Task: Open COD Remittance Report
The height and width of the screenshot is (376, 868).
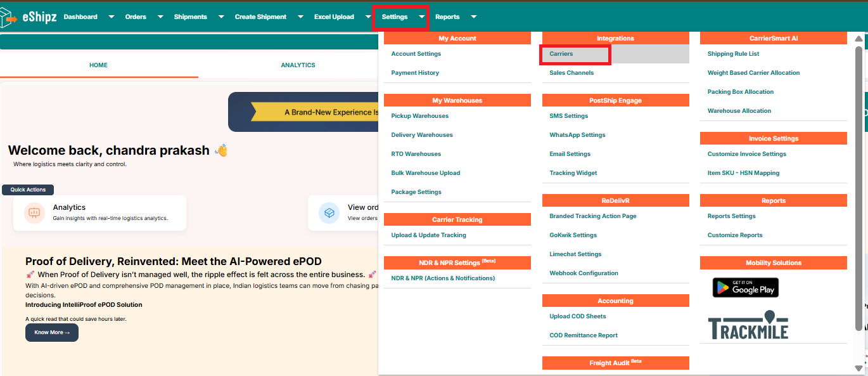Action: click(x=584, y=335)
